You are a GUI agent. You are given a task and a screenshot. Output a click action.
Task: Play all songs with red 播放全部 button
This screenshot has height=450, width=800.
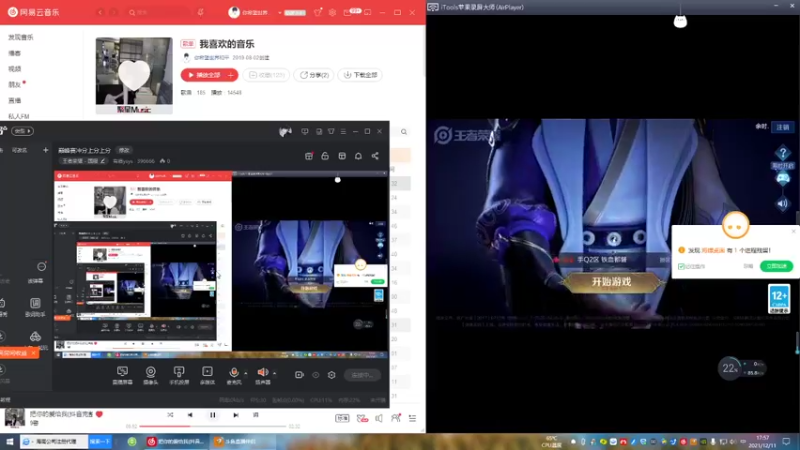(x=203, y=75)
